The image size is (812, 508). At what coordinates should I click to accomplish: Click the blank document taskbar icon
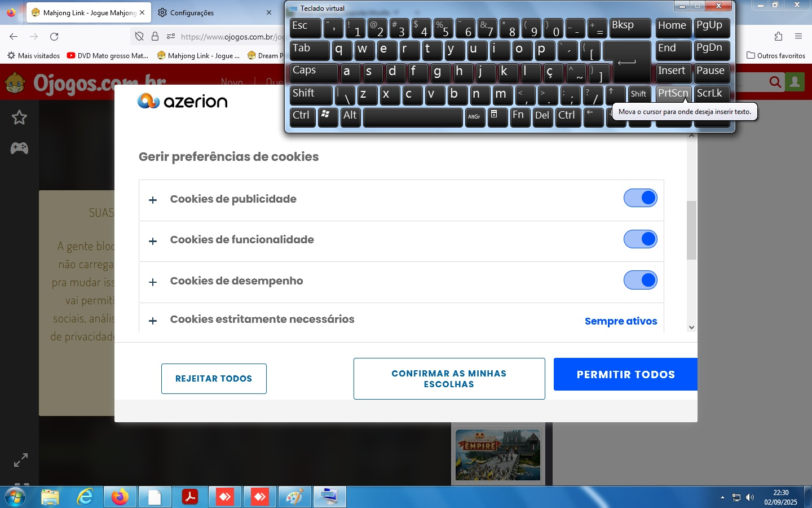[x=155, y=497]
